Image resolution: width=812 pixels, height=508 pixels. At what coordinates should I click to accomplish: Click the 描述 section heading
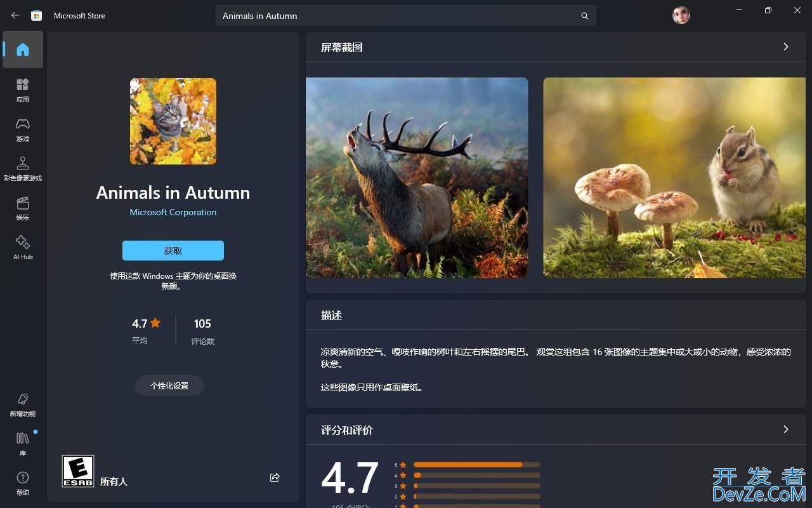pos(331,316)
